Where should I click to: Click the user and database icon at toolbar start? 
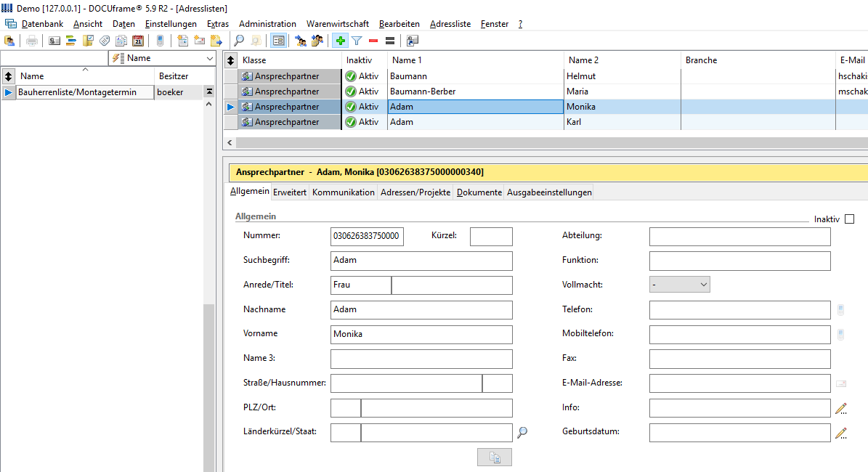[9, 41]
